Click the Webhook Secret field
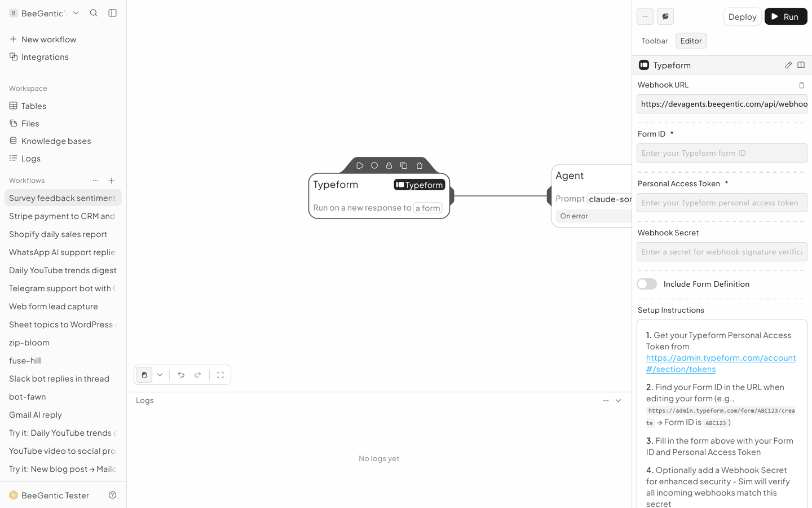812x508 pixels. pyautogui.click(x=722, y=252)
